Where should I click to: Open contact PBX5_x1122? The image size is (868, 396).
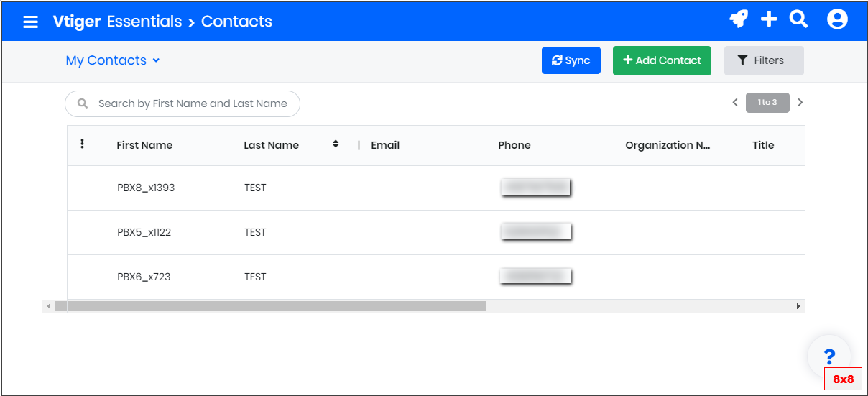click(x=144, y=232)
